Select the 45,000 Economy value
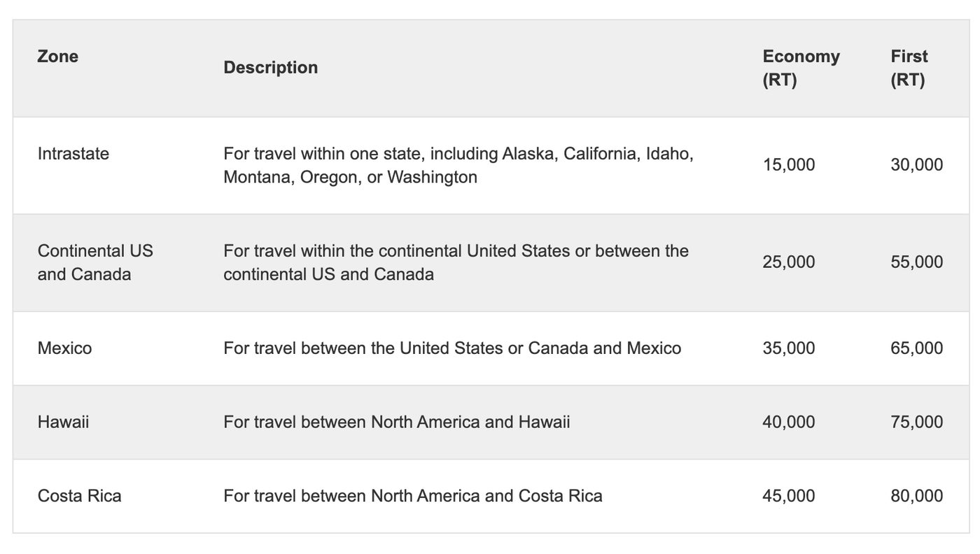Image resolution: width=980 pixels, height=554 pixels. point(788,497)
